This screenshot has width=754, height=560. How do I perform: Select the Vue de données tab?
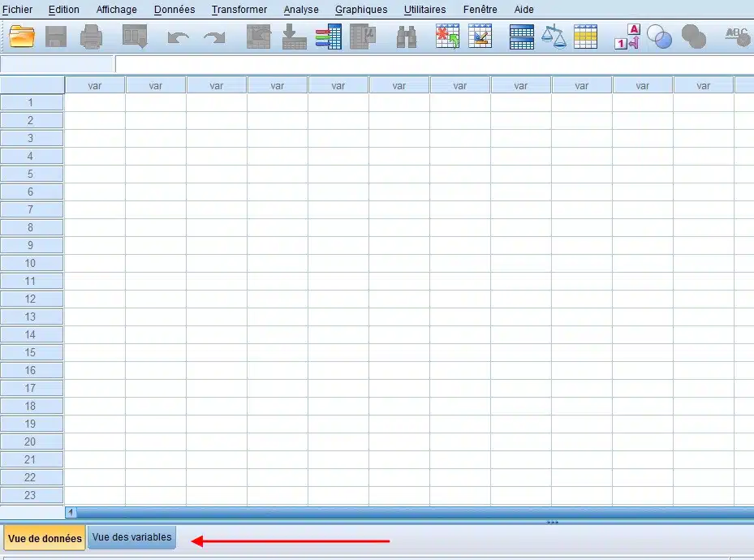click(x=45, y=538)
